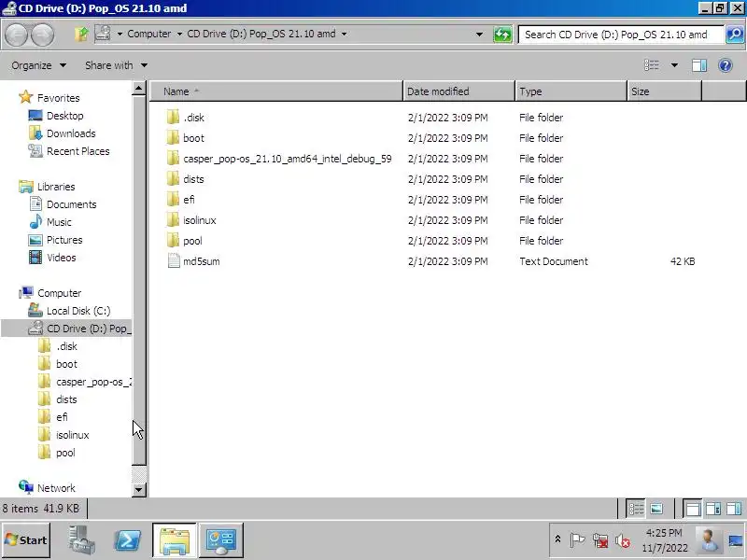Image resolution: width=747 pixels, height=560 pixels.
Task: Open the Music library
Action: [x=59, y=222]
